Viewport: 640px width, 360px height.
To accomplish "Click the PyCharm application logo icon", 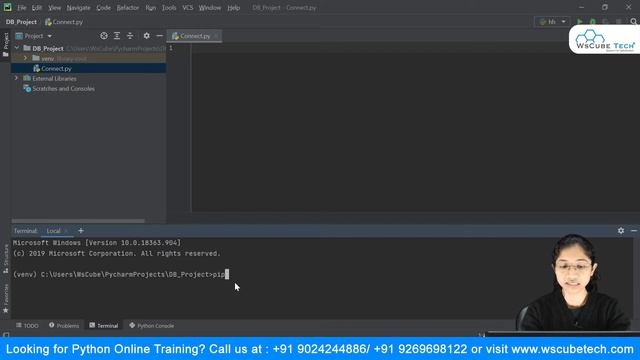I will click(x=7, y=7).
